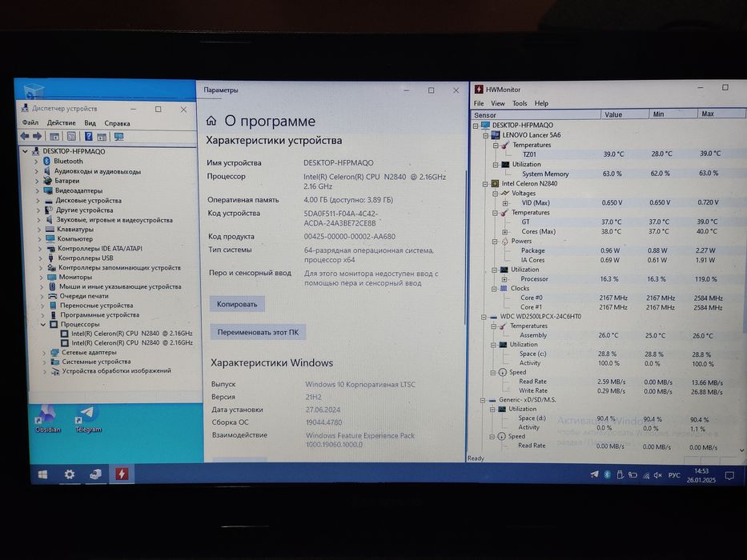
Task: Open the Wi-Fi network tray icon
Action: point(646,475)
